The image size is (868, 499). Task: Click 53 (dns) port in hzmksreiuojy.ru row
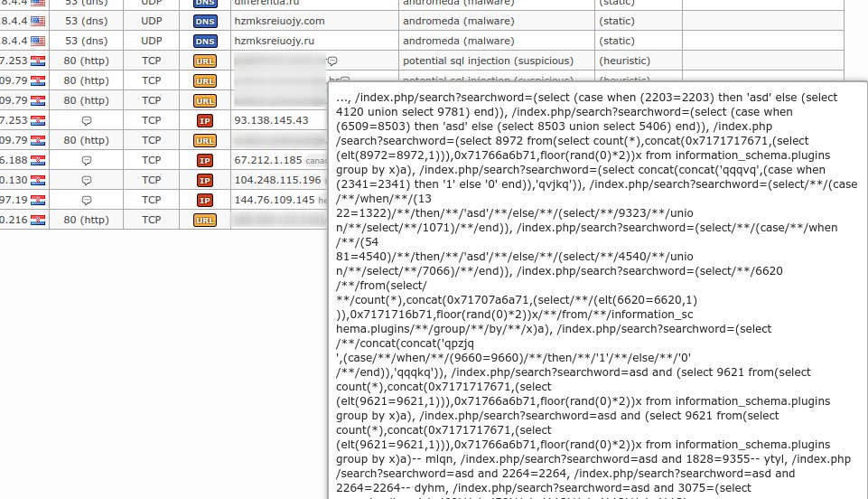pos(87,41)
